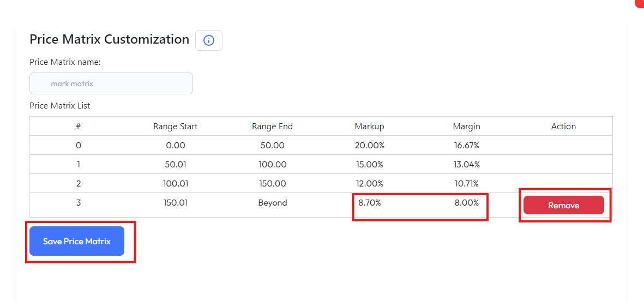
Task: Click the 16.67% margin value
Action: pyautogui.click(x=466, y=146)
